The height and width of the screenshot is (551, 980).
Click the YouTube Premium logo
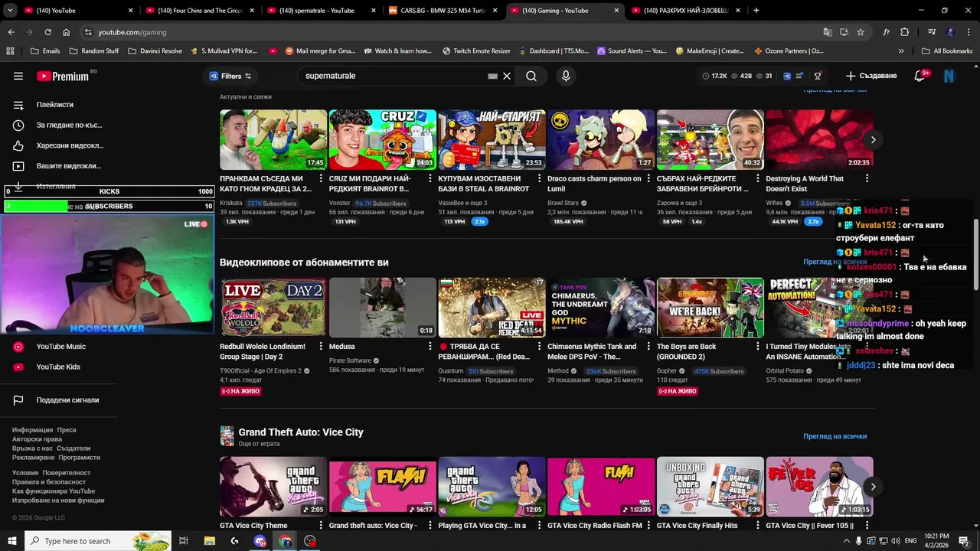[x=63, y=76]
